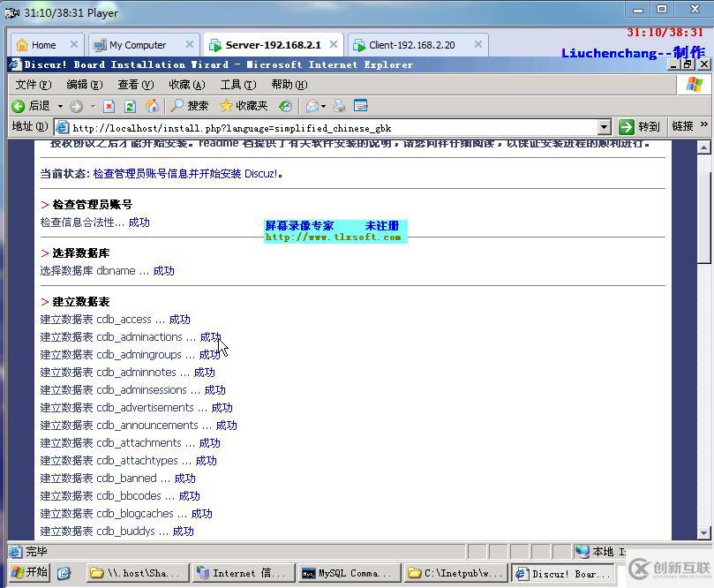The image size is (714, 588).
Task: Close the Home tab
Action: tap(74, 44)
